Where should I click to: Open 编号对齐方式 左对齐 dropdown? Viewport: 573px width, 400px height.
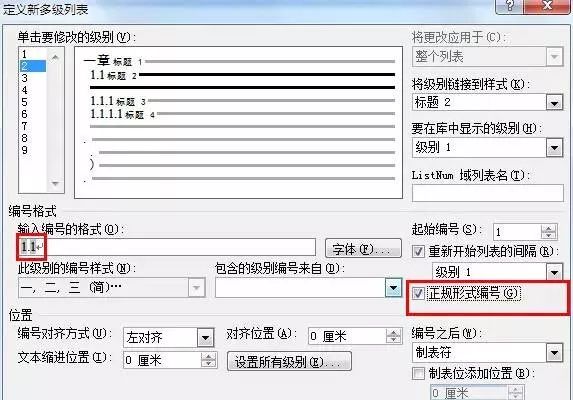point(205,338)
